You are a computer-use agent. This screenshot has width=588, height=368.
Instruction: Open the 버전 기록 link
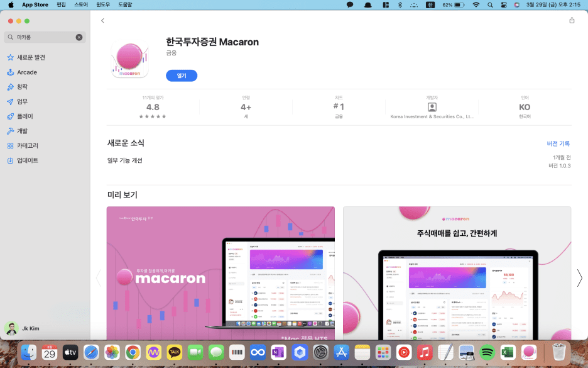pyautogui.click(x=558, y=143)
